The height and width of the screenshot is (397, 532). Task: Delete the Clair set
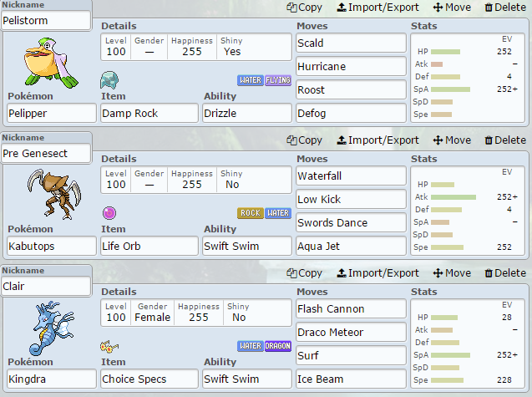click(505, 273)
